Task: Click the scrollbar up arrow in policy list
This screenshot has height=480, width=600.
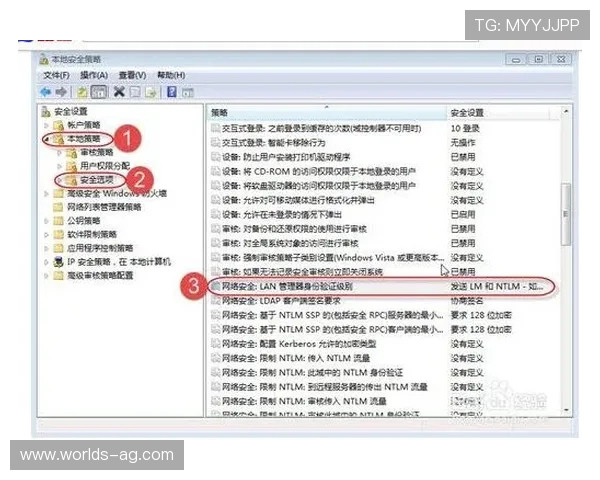Action: 566,111
